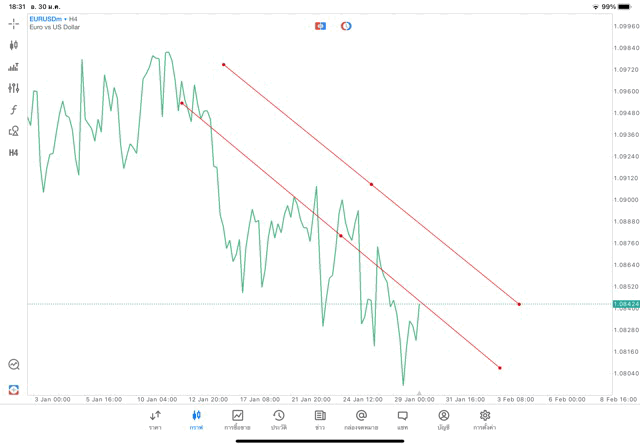
Task: Open the function (f) indicators icon
Action: (x=14, y=109)
